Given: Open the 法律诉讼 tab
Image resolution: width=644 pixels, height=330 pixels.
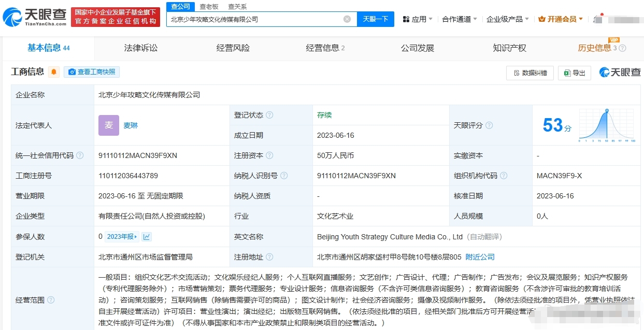Looking at the screenshot, I should [x=140, y=48].
